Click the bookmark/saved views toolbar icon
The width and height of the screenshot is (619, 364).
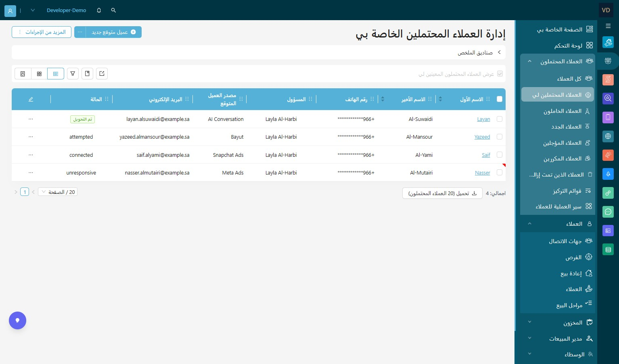(87, 74)
